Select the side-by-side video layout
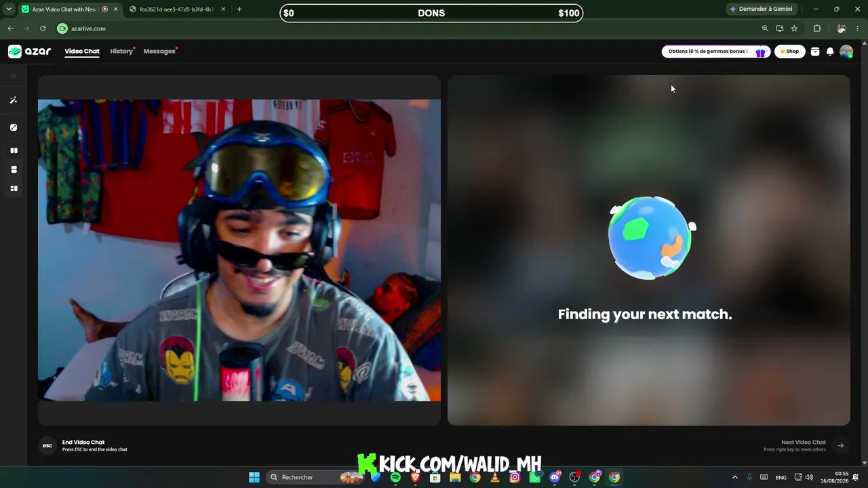 click(x=14, y=150)
